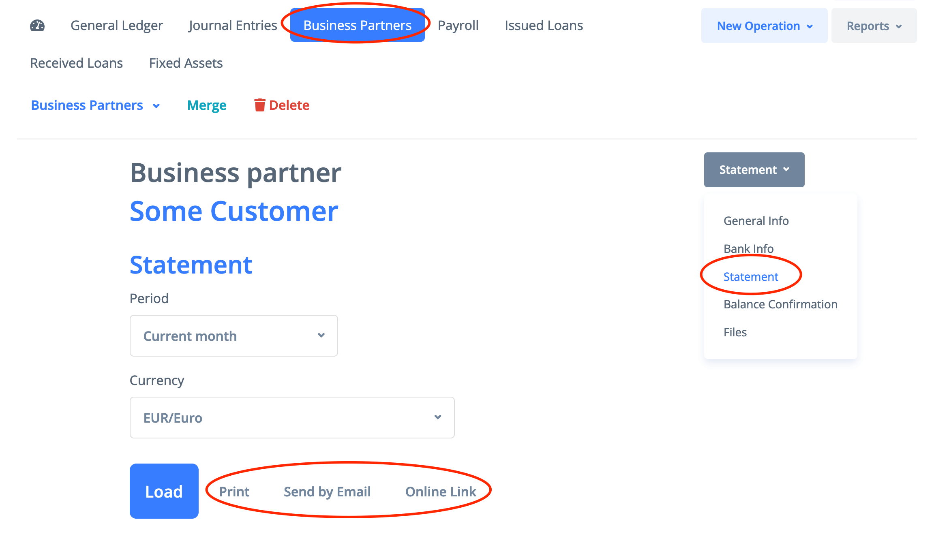Choose a currency from EUR/Euro dropdown
This screenshot has width=934, height=560.
tap(292, 418)
